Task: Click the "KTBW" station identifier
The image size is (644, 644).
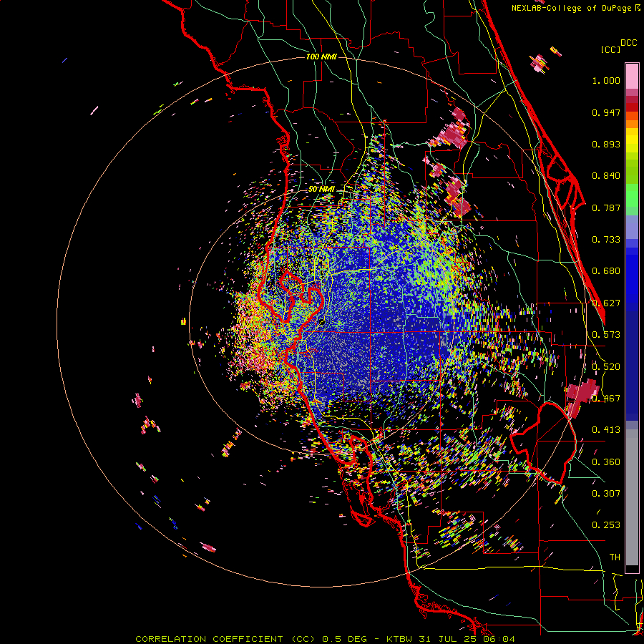Action: tap(401, 639)
